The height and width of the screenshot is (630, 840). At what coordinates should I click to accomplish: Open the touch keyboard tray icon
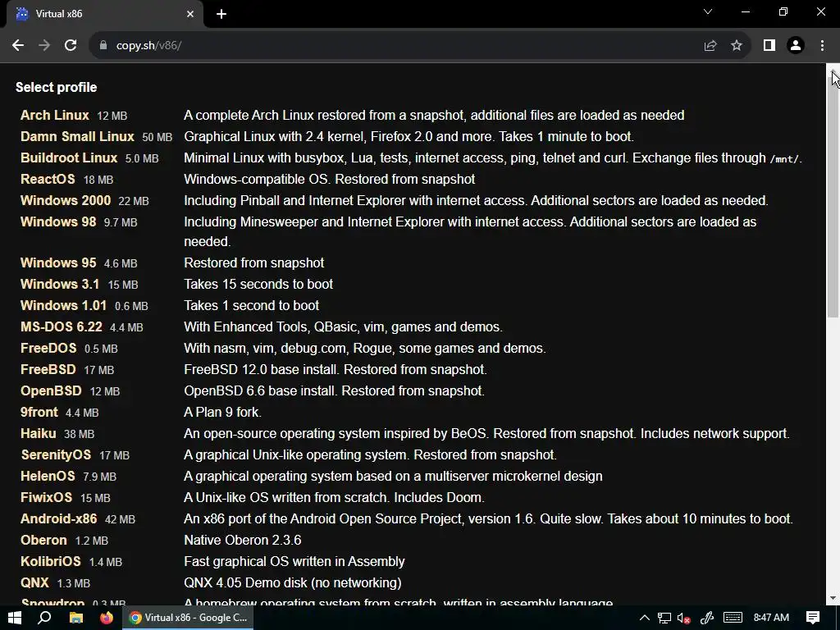(733, 618)
